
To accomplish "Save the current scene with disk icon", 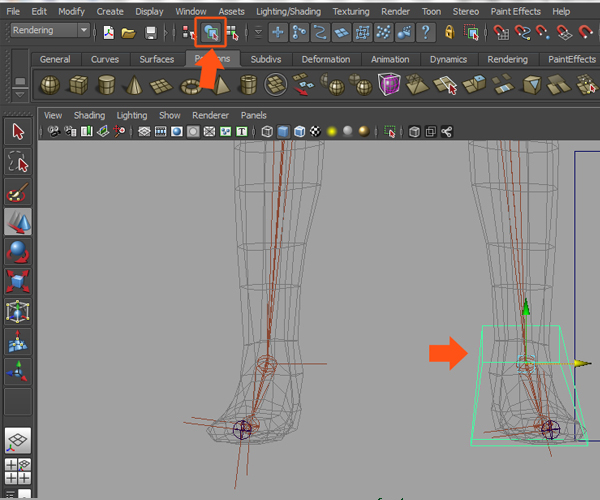I will coord(151,33).
